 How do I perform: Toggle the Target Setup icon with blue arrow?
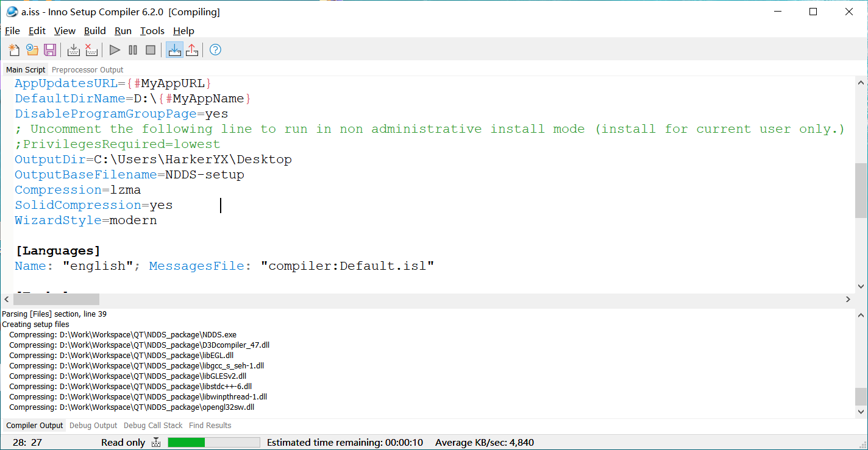(174, 50)
